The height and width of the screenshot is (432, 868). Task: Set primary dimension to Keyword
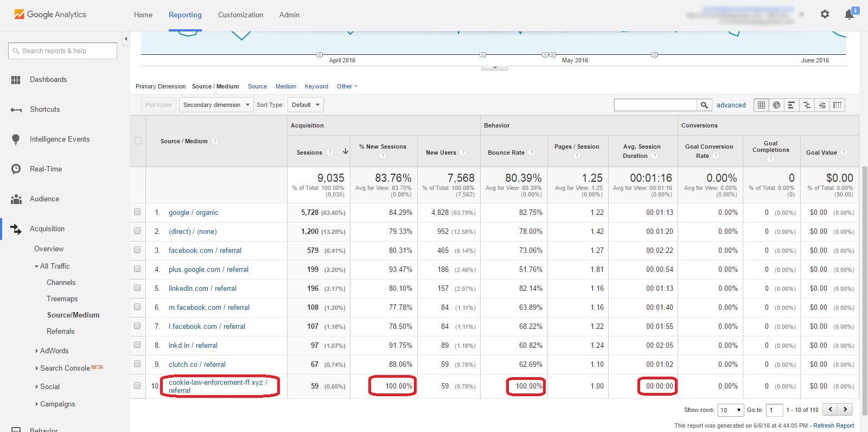coord(316,86)
